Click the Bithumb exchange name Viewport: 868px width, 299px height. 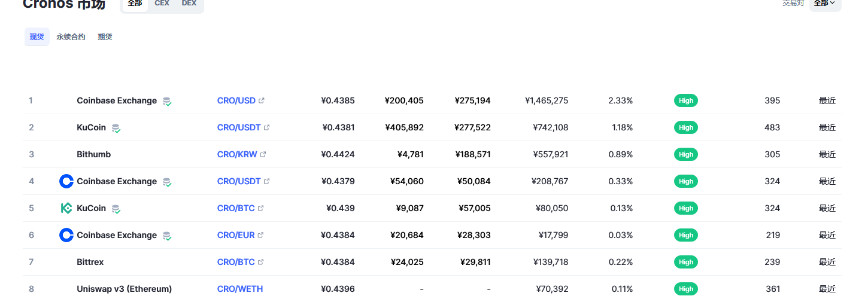coord(93,154)
